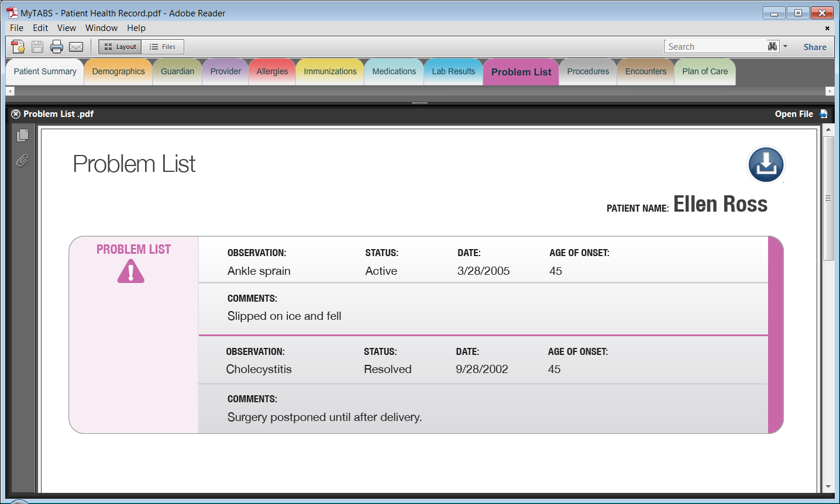Screen dimensions: 840x504
Task: Print the document using printer icon
Action: [57, 47]
